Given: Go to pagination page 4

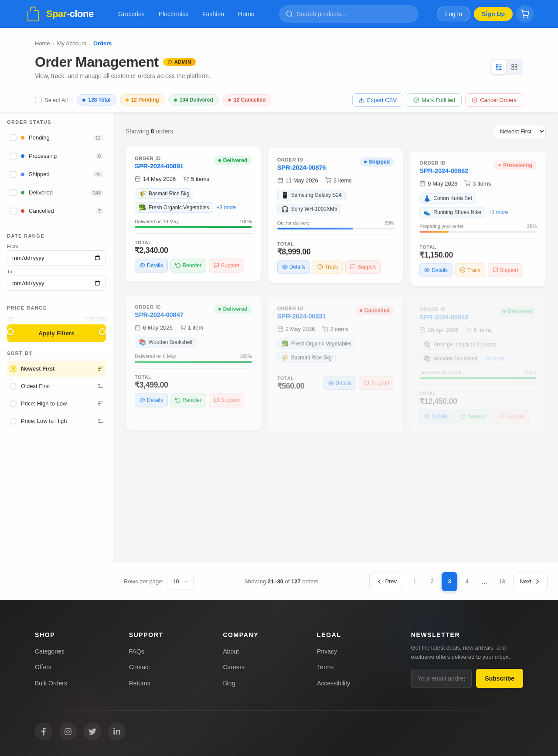Looking at the screenshot, I should click(467, 582).
